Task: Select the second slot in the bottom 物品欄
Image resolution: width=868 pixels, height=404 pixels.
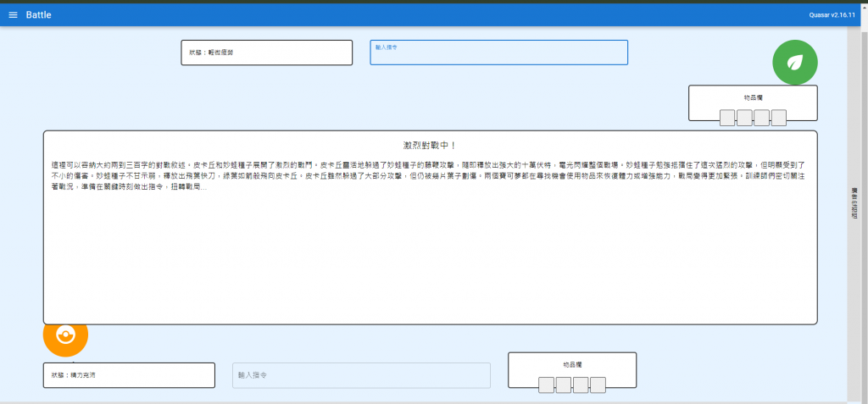Action: click(564, 385)
